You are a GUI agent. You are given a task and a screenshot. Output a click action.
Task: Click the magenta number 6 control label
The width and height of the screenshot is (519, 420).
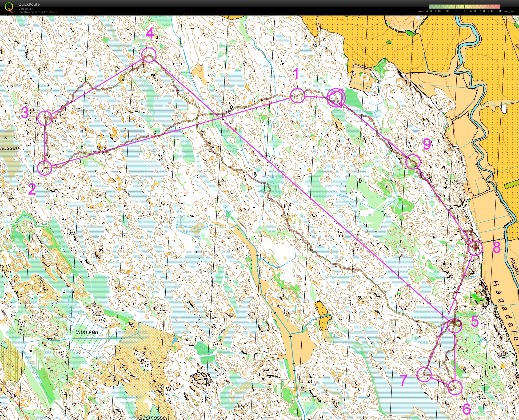click(x=467, y=409)
